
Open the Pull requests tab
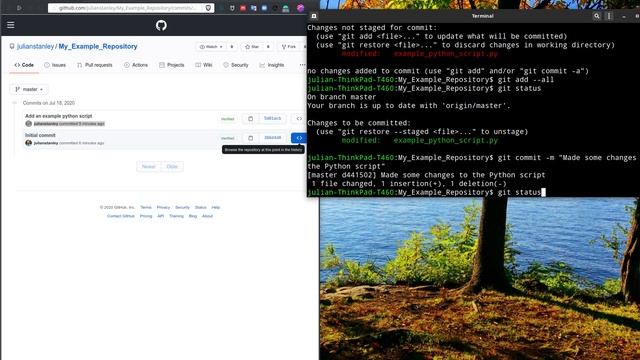[95, 65]
